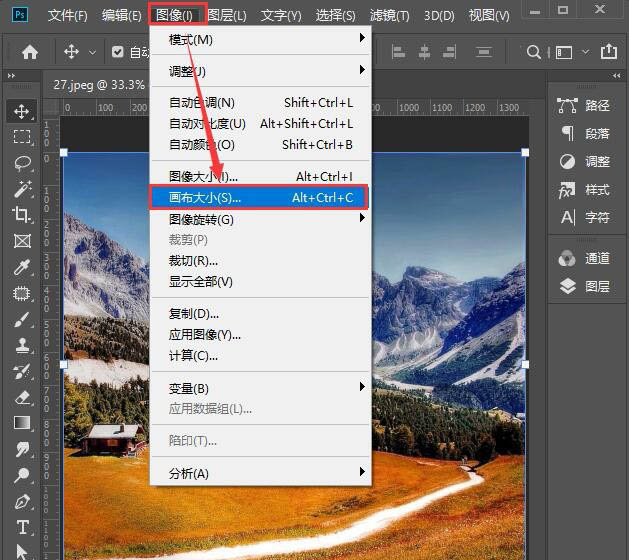Click the align right edges icon
629x560 pixels.
pos(450,52)
